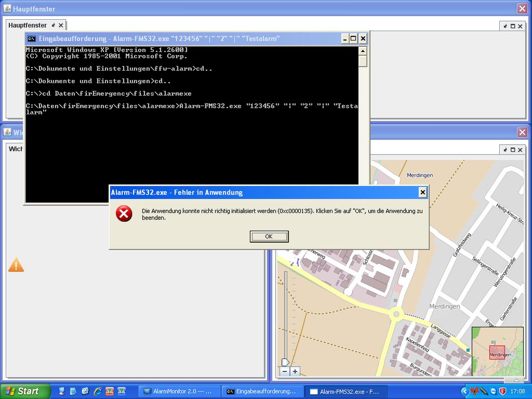Viewport: 532px width, 399px height.
Task: Close the Alarm-FMS32.exe error dialog
Action: 422,192
